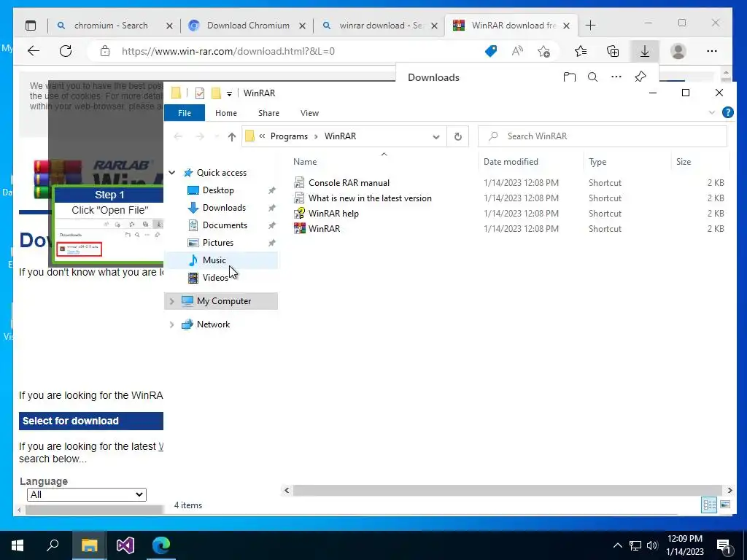Open Explorer help question mark icon
This screenshot has height=560, width=747.
[727, 112]
